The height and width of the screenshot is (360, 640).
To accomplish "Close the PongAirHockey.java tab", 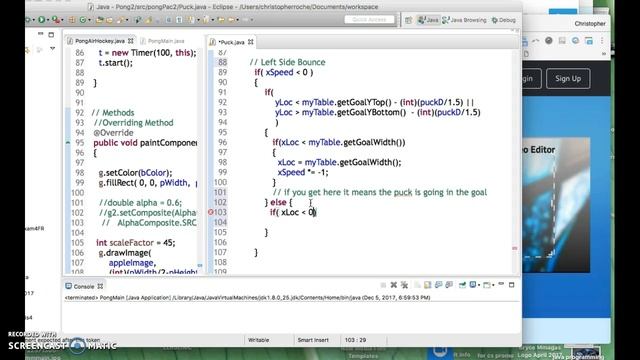I will [131, 41].
